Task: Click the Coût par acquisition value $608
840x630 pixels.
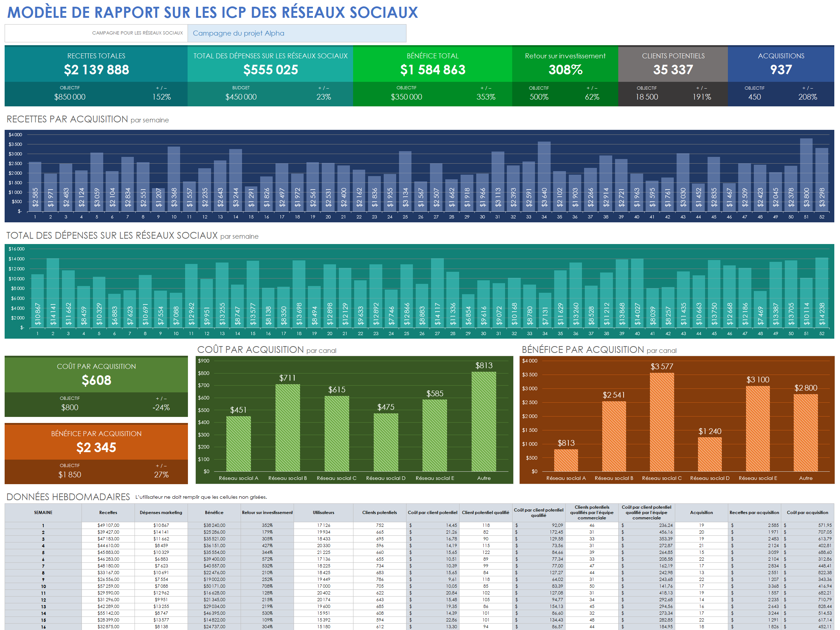Action: coord(96,380)
